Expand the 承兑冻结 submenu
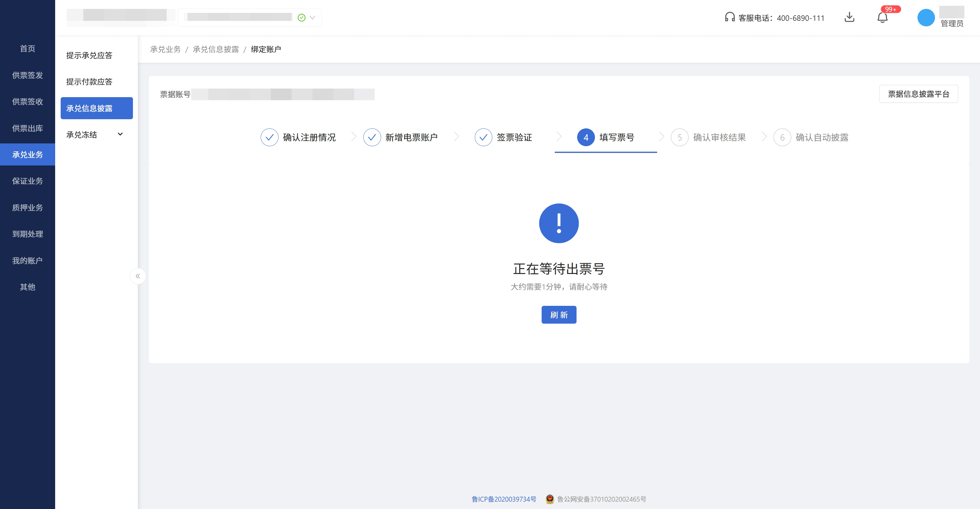Viewport: 980px width, 509px height. coord(120,134)
